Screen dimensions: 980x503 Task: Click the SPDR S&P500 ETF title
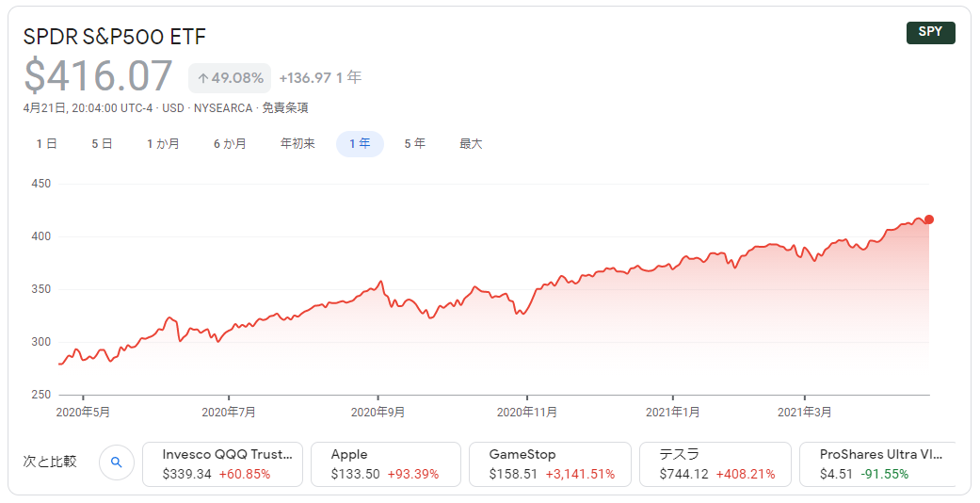pyautogui.click(x=114, y=37)
